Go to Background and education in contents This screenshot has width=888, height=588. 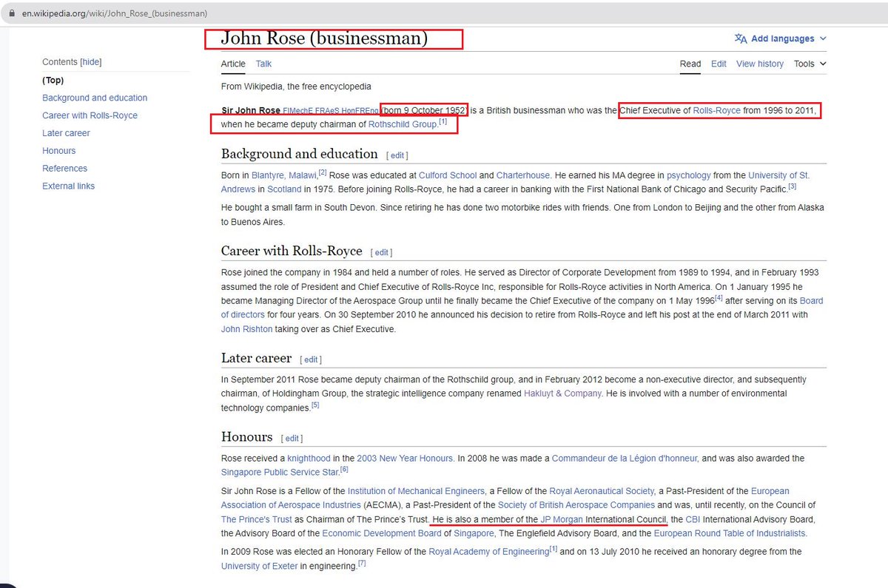click(x=95, y=98)
